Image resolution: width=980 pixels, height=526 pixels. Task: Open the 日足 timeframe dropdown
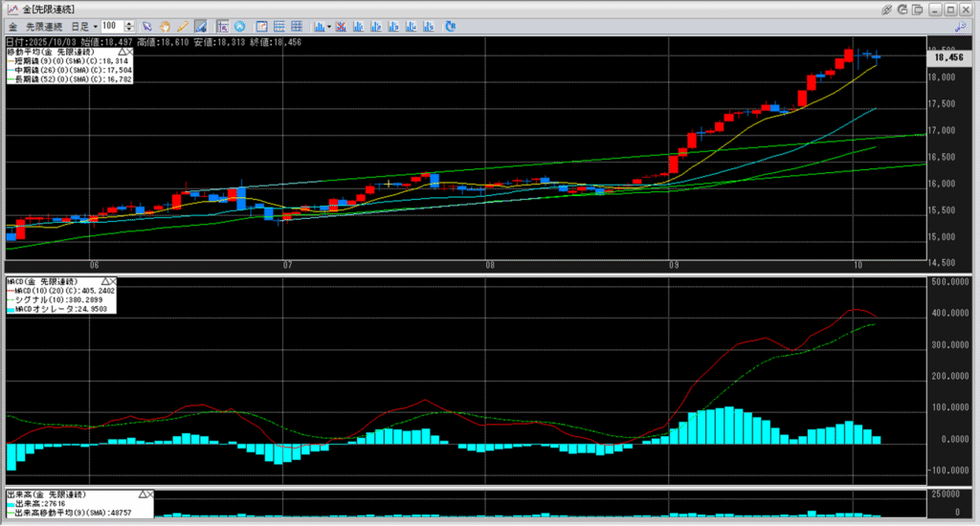click(87, 26)
